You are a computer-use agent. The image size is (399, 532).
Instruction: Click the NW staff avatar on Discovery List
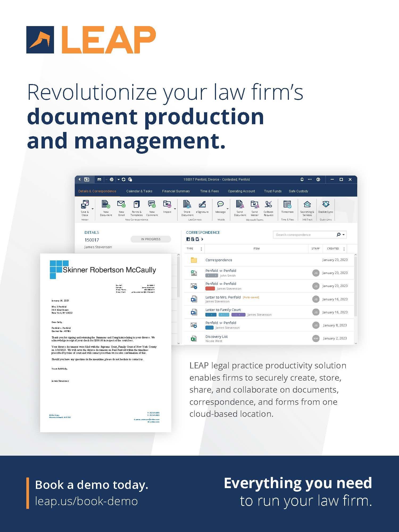point(316,338)
